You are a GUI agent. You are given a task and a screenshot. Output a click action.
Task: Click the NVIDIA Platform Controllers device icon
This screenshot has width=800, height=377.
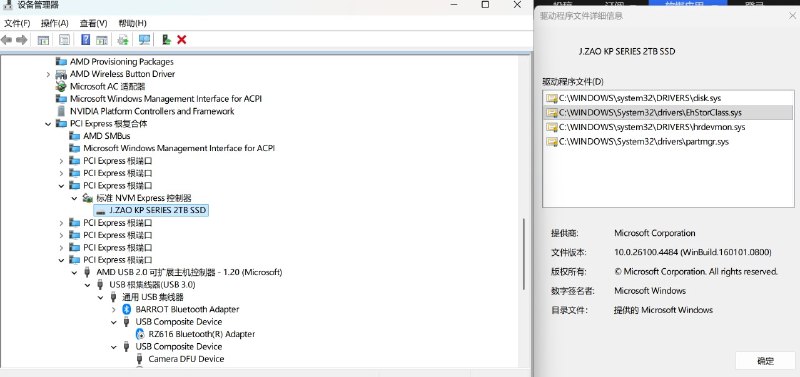coord(62,111)
